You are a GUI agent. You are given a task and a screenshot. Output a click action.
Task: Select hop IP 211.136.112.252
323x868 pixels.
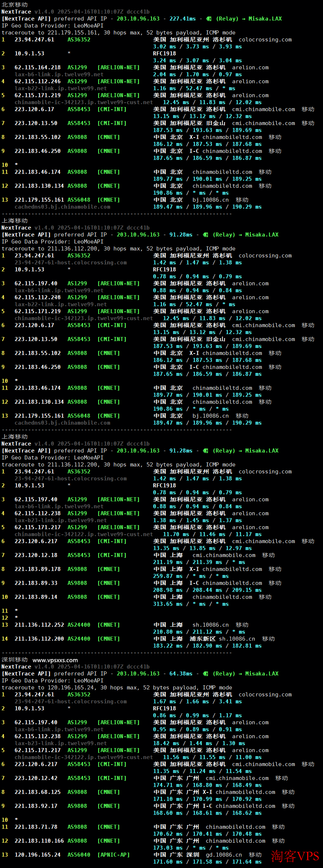pos(39,625)
